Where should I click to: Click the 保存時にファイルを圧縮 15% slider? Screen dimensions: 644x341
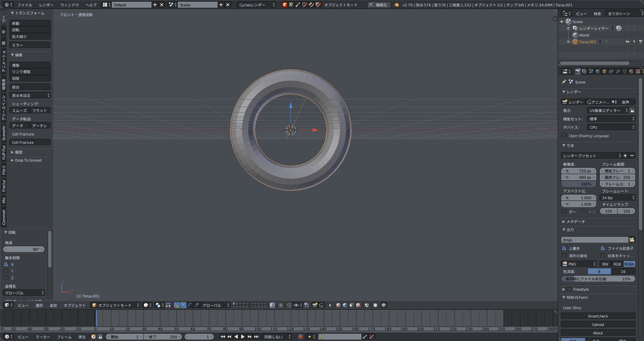(598, 279)
